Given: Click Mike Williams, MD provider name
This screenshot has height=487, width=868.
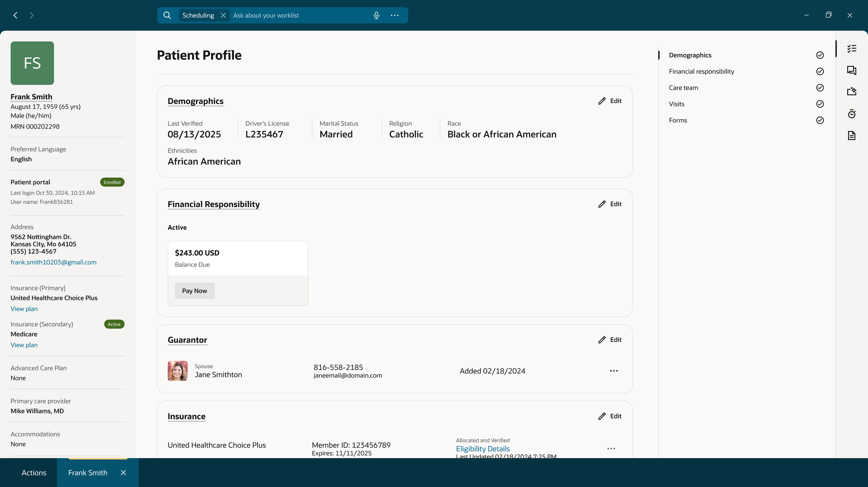Looking at the screenshot, I should point(37,411).
